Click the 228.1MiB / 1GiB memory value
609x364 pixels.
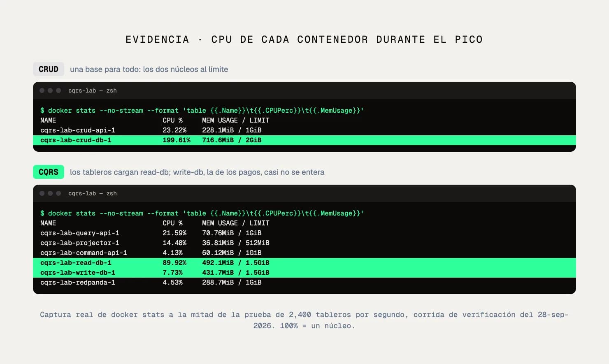[232, 130]
